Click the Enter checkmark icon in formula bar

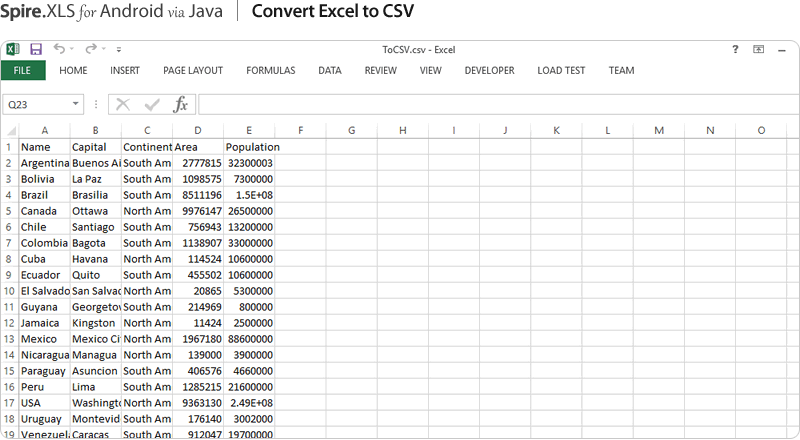(x=152, y=104)
